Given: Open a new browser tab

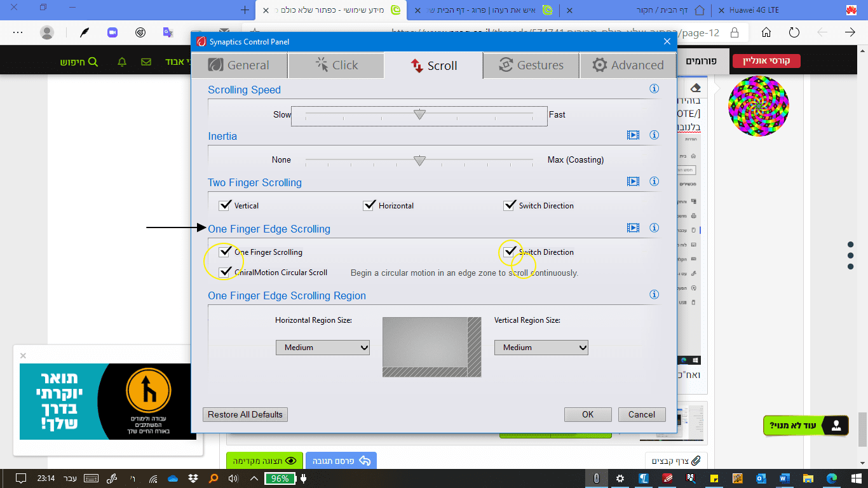Looking at the screenshot, I should 245,10.
